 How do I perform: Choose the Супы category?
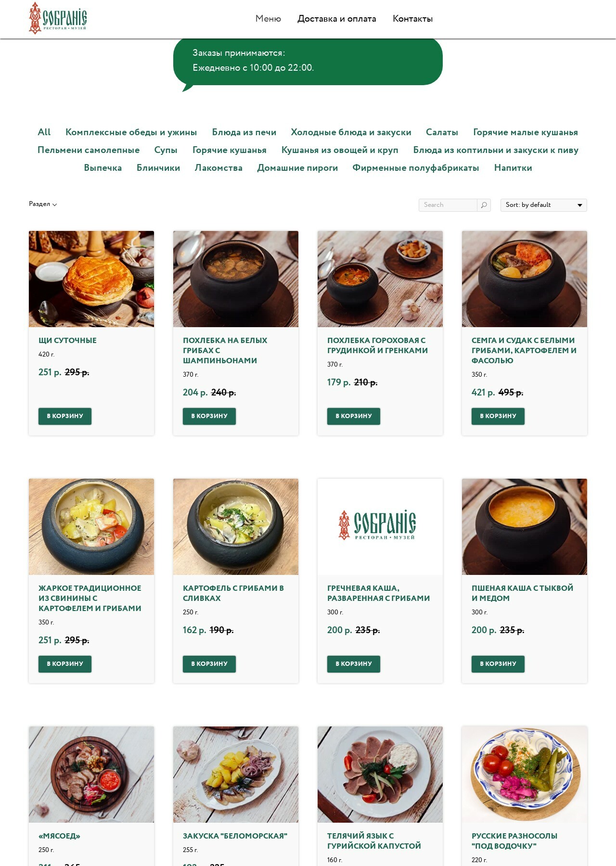click(166, 150)
